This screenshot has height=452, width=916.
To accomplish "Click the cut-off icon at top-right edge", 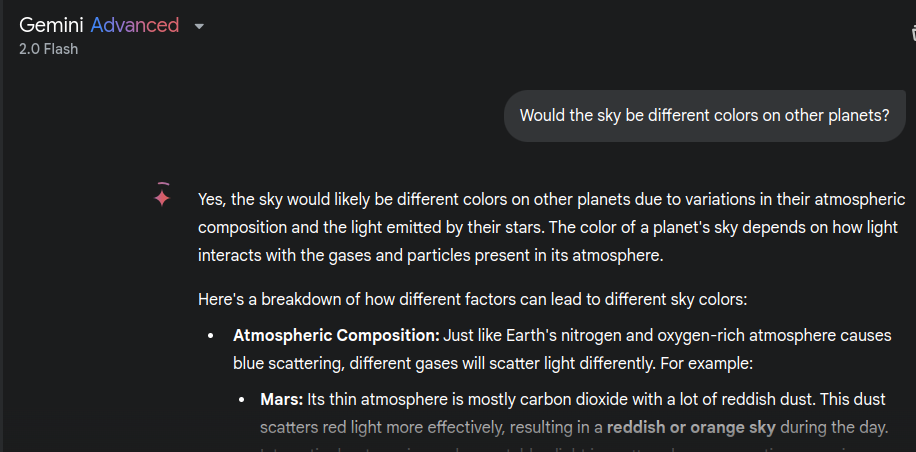I will click(x=913, y=32).
